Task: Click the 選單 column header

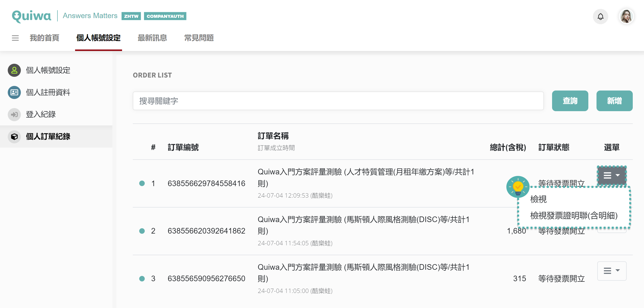Action: [x=612, y=147]
